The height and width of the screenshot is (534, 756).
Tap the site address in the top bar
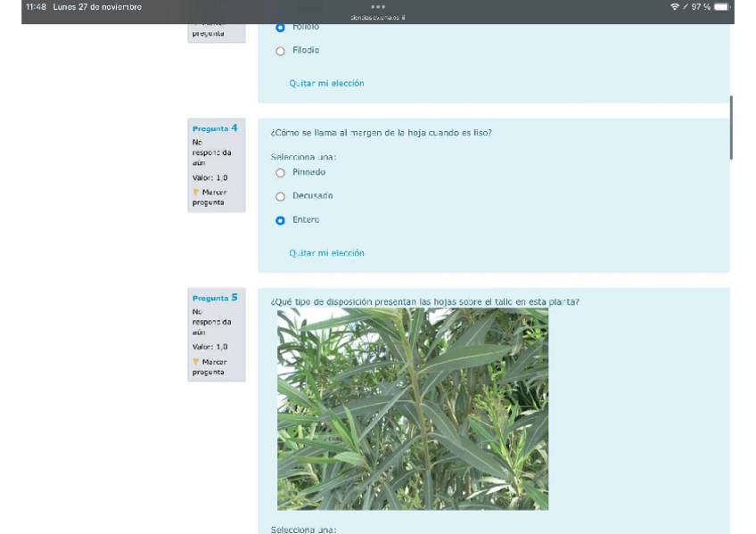[x=378, y=17]
